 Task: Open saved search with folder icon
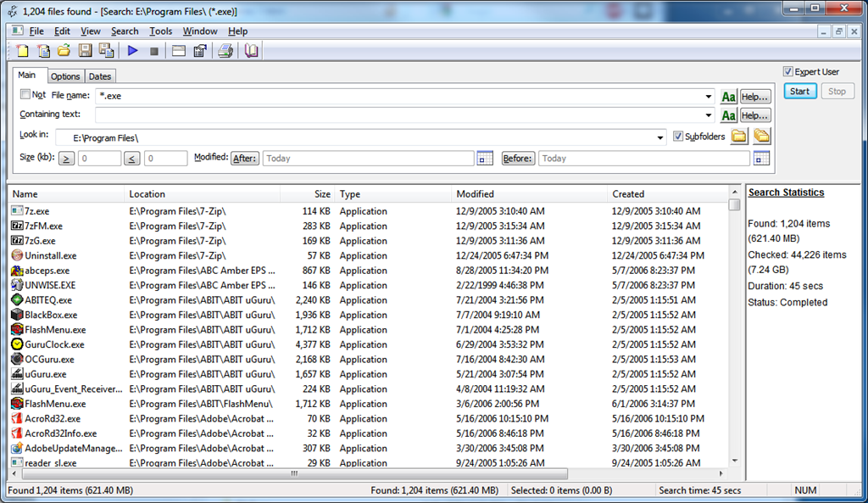[64, 51]
